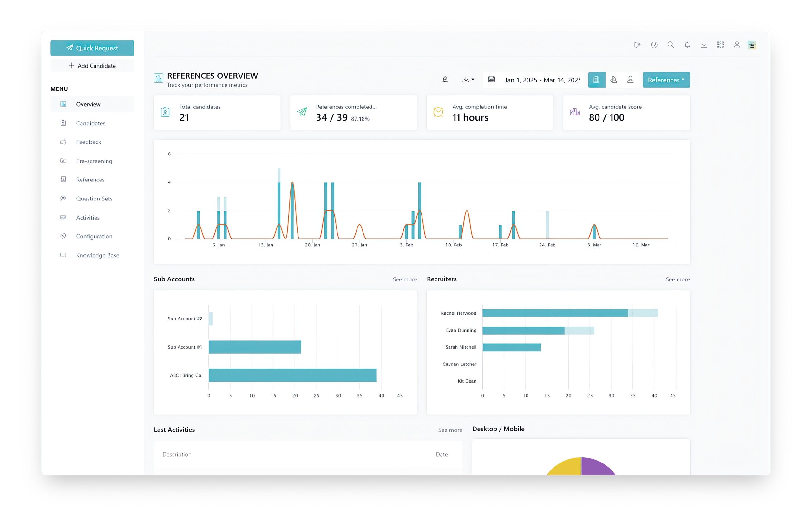Click the calendar icon of date range
Viewport: 812px width, 506px height.
point(492,80)
